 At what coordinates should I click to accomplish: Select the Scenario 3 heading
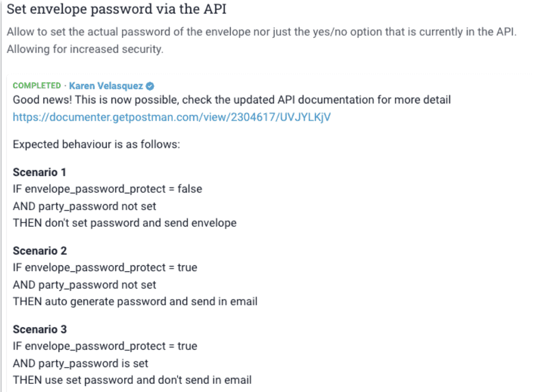[40, 329]
